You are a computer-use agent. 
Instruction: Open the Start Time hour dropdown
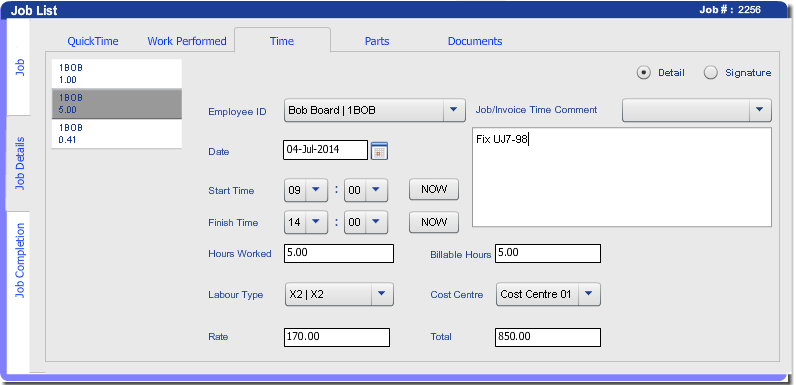pos(306,190)
